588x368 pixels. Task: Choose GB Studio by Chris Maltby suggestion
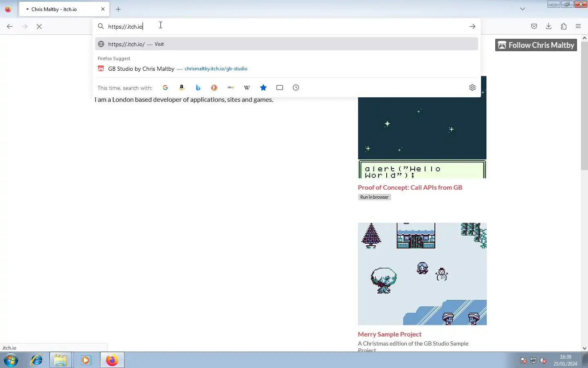coord(287,69)
